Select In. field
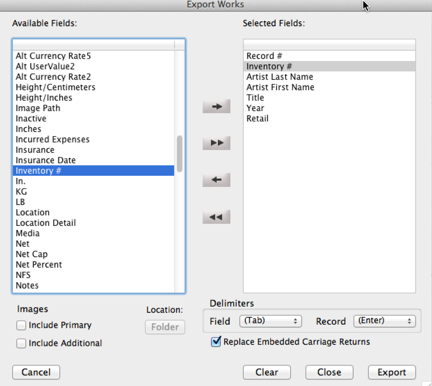 [93, 181]
